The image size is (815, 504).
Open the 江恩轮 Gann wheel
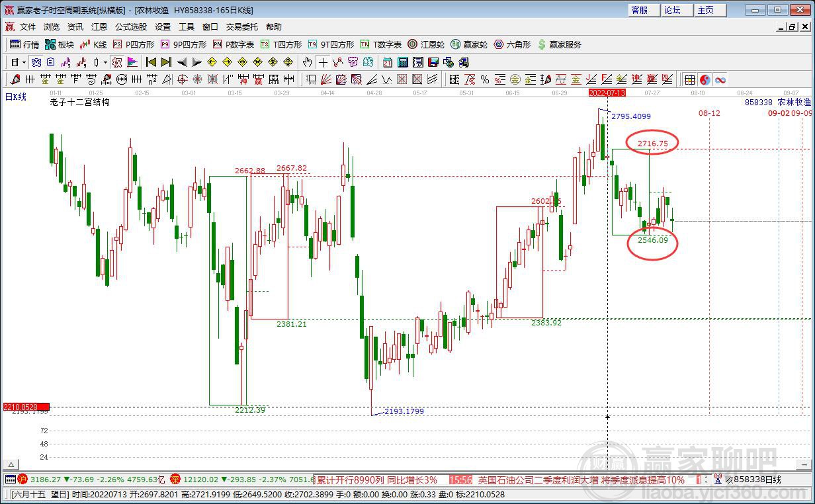click(426, 44)
